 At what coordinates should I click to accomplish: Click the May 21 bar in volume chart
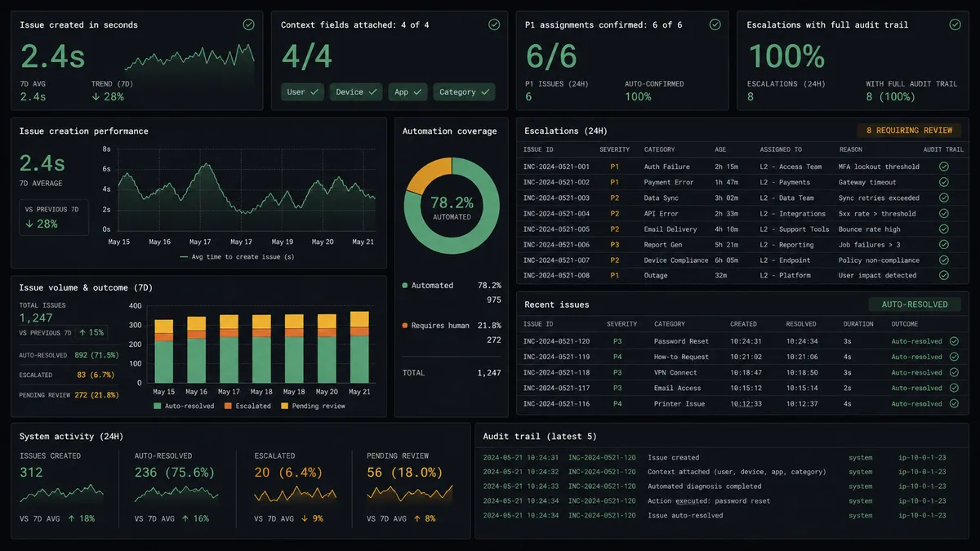[x=359, y=348]
